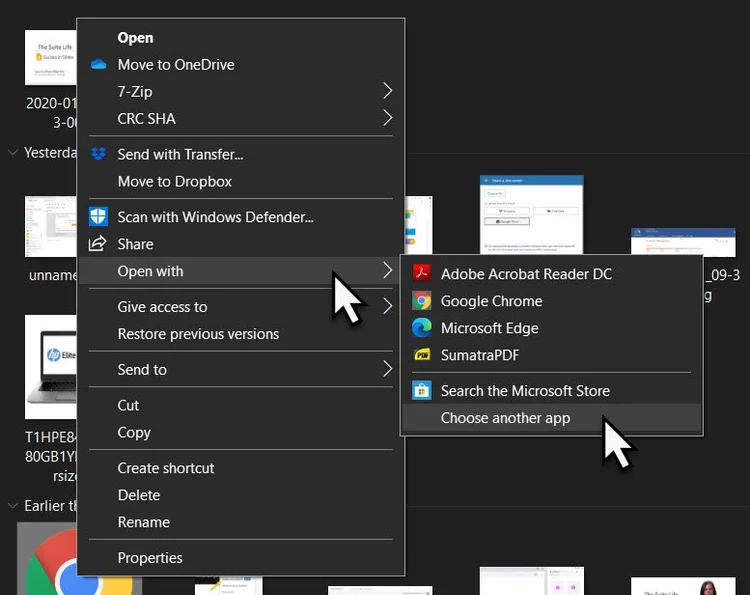Image resolution: width=750 pixels, height=595 pixels.
Task: Select the HP EliteBook laptop image thumbnail
Action: pyautogui.click(x=51, y=366)
